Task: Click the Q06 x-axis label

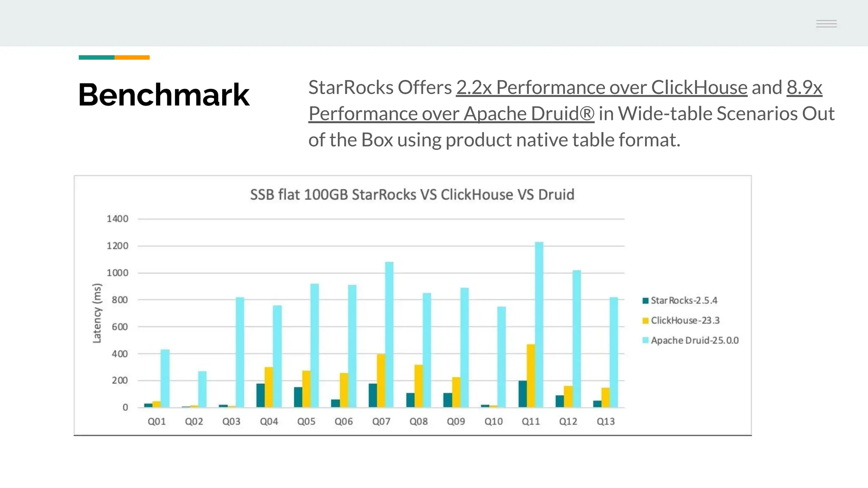Action: 344,421
